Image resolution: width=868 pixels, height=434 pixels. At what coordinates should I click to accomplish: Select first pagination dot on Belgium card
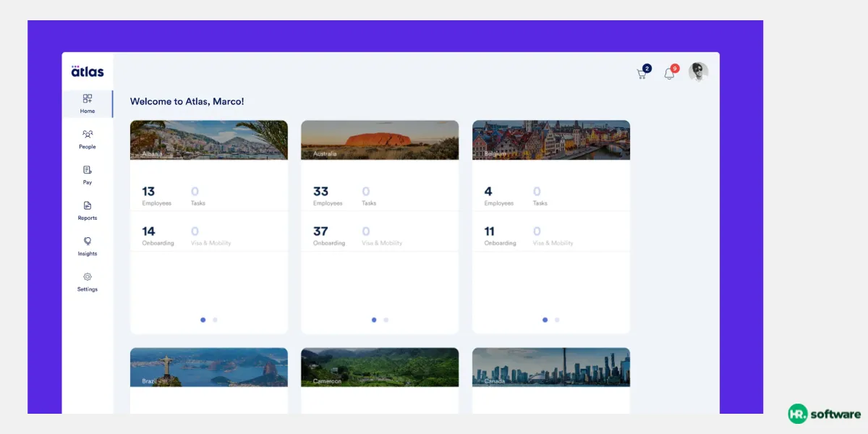[545, 320]
